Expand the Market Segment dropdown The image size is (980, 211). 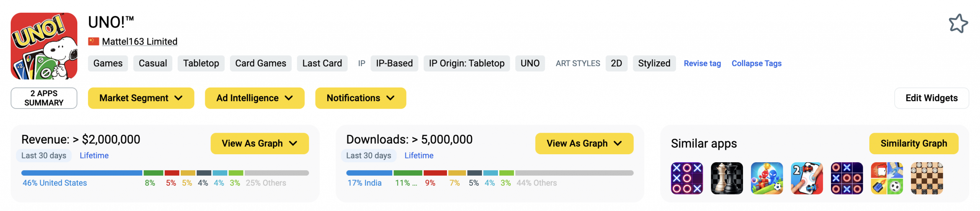[x=141, y=98]
